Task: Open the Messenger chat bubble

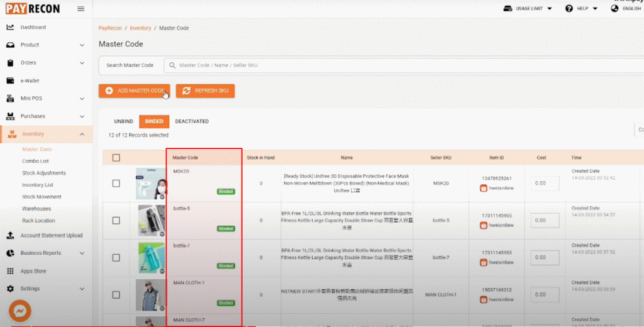Action: point(19,311)
